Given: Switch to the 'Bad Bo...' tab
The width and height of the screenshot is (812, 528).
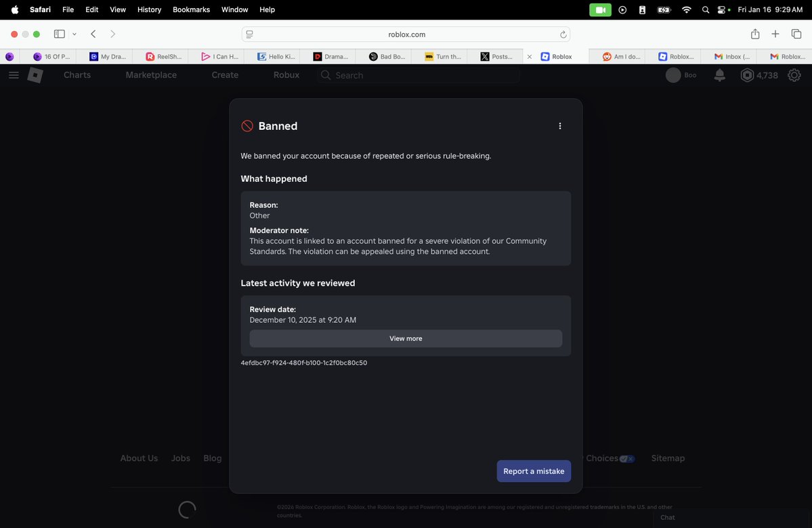Looking at the screenshot, I should [386, 56].
